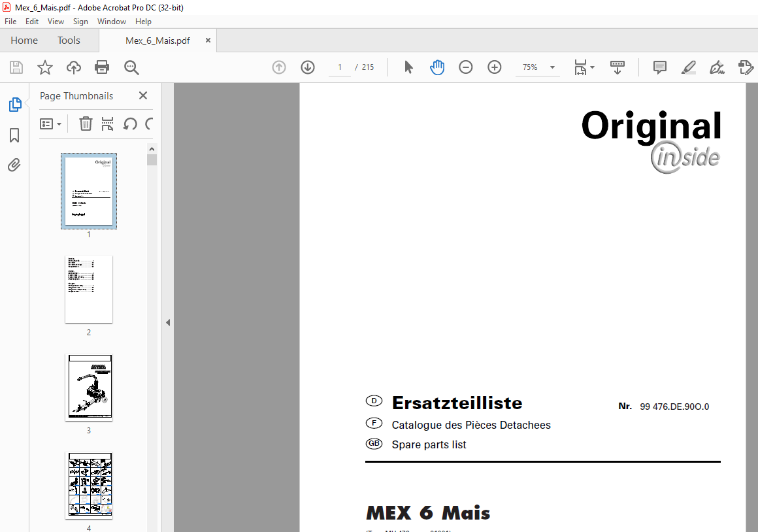Image resolution: width=758 pixels, height=532 pixels.
Task: Zoom in with plus button
Action: (x=495, y=67)
